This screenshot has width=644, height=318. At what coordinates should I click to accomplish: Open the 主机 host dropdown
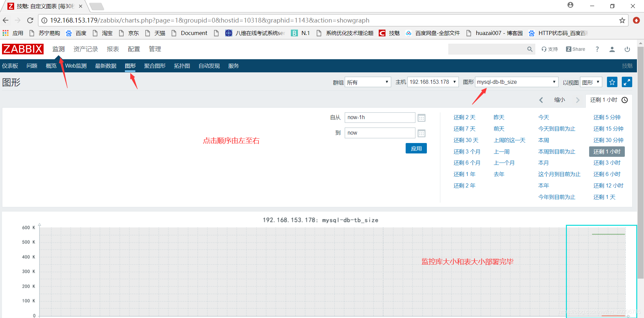tap(433, 82)
